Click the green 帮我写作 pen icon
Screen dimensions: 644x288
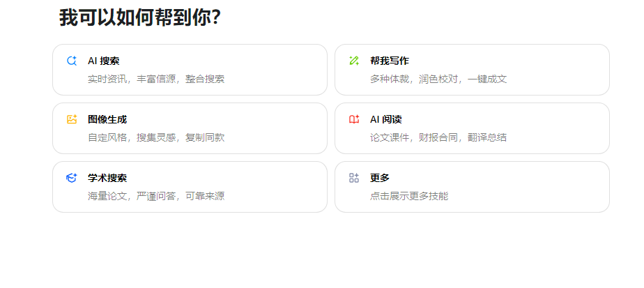(354, 61)
